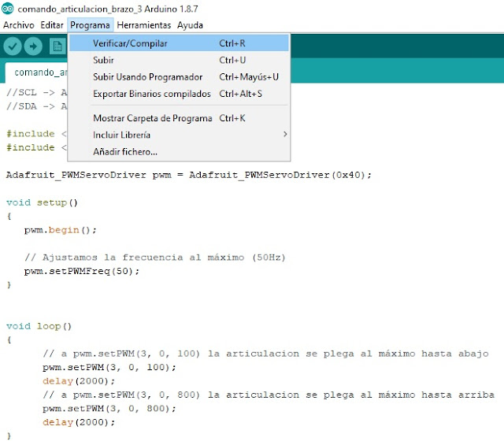Open the Herramientas menu

click(x=143, y=25)
